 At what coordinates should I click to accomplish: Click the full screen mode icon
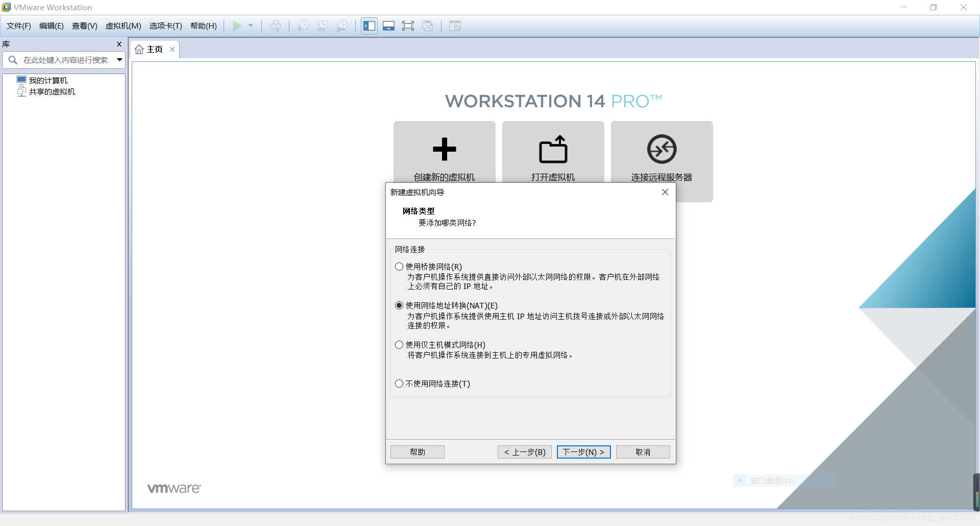(x=408, y=26)
